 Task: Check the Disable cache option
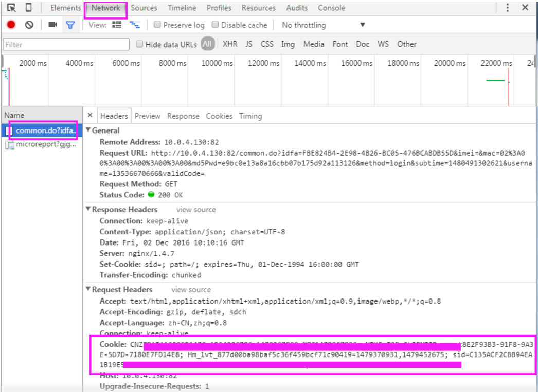click(216, 25)
